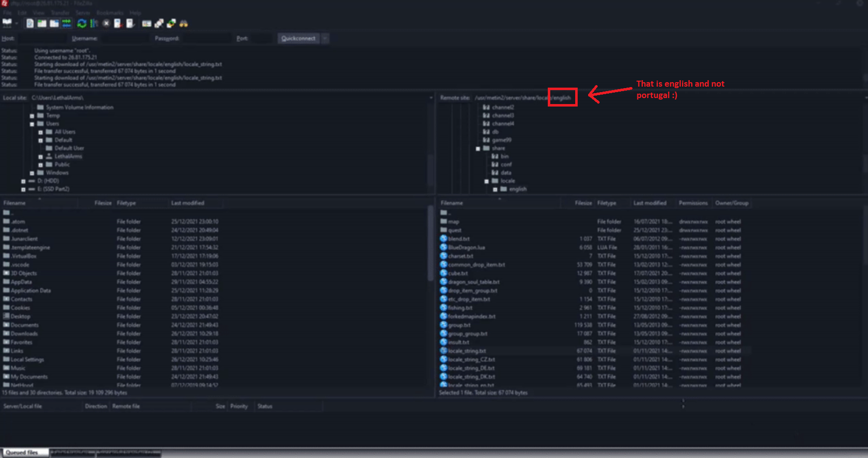Open the Local site path dropdown
868x458 pixels.
pyautogui.click(x=431, y=98)
